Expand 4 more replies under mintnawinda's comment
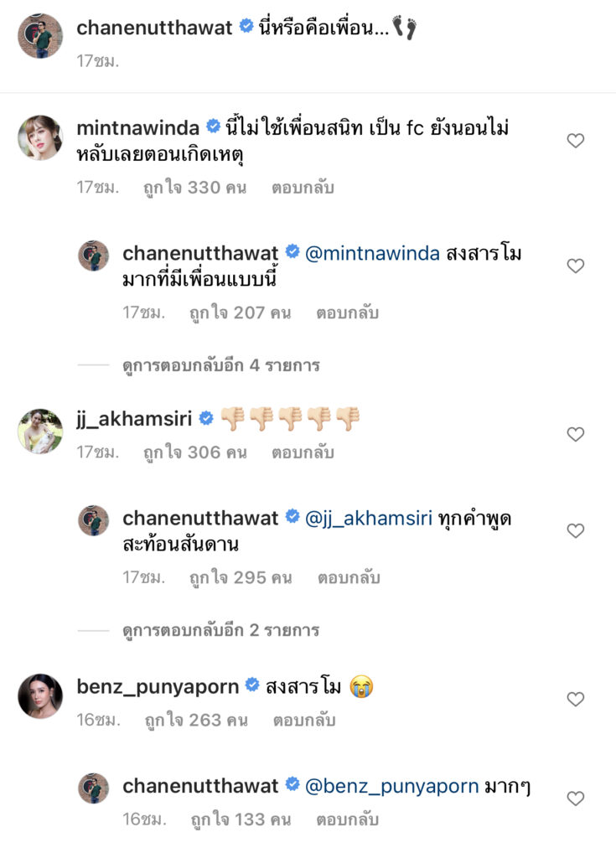Viewport: 616px width, 858px height. 220,365
